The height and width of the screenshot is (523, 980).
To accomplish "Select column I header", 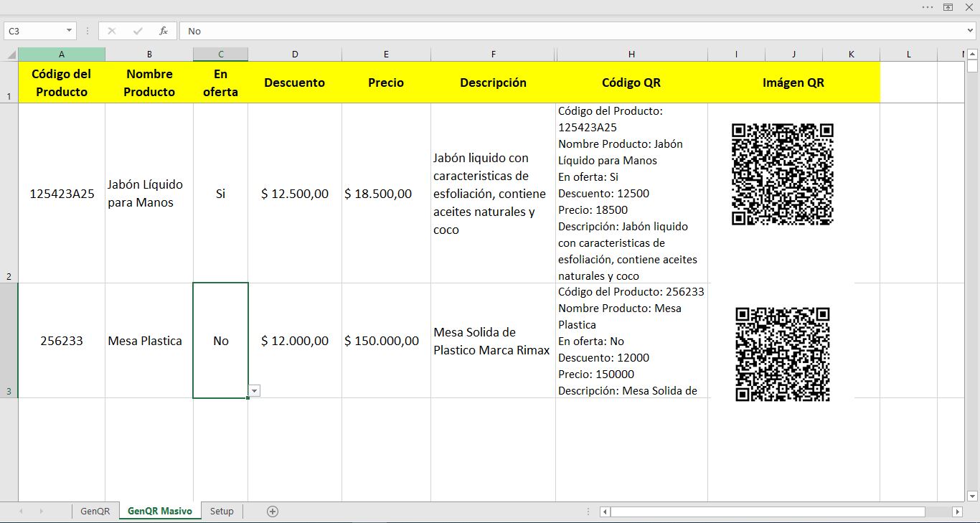I will pyautogui.click(x=736, y=55).
